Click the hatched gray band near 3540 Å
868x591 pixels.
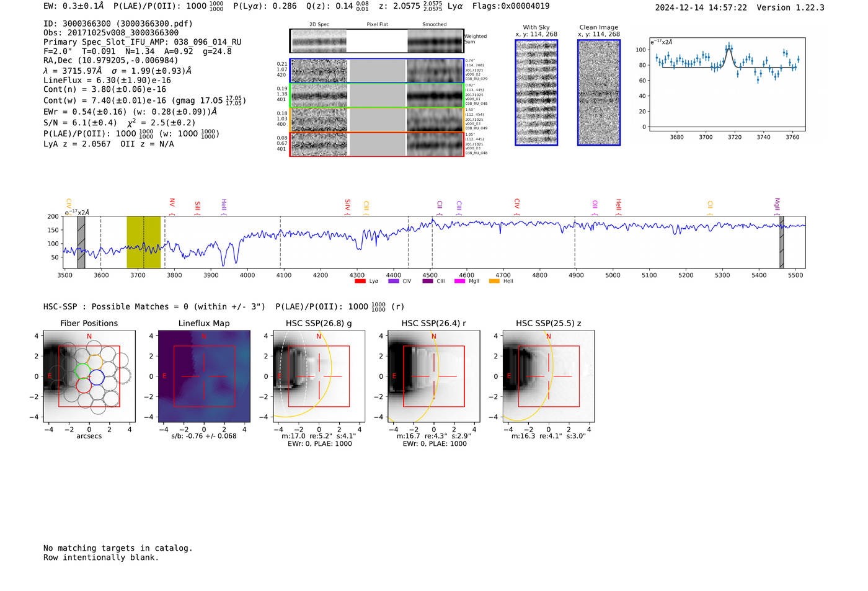[x=81, y=242]
